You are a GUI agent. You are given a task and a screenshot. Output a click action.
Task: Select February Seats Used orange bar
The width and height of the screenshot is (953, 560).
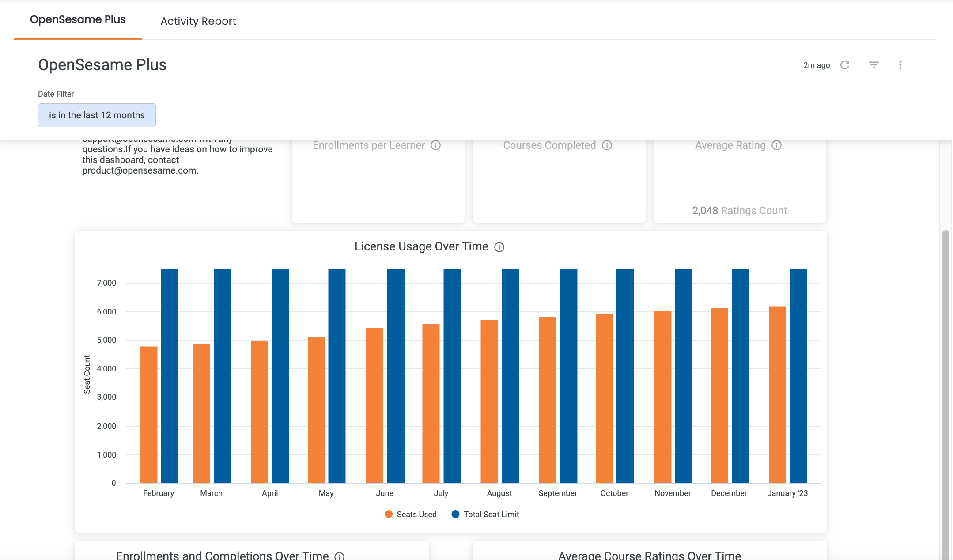click(149, 414)
